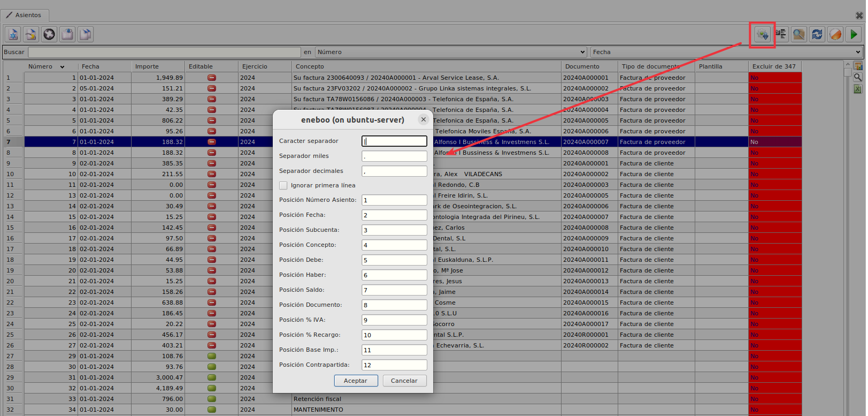Click the Posición Haber field
Viewport: 868px width, 416px height.
394,275
